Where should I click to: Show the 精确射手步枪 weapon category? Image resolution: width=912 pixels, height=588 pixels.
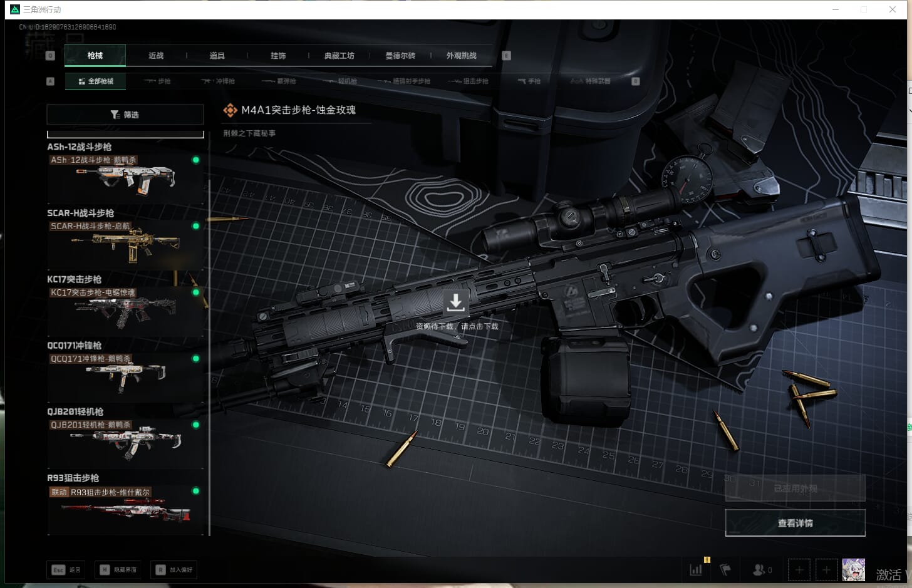pyautogui.click(x=404, y=81)
